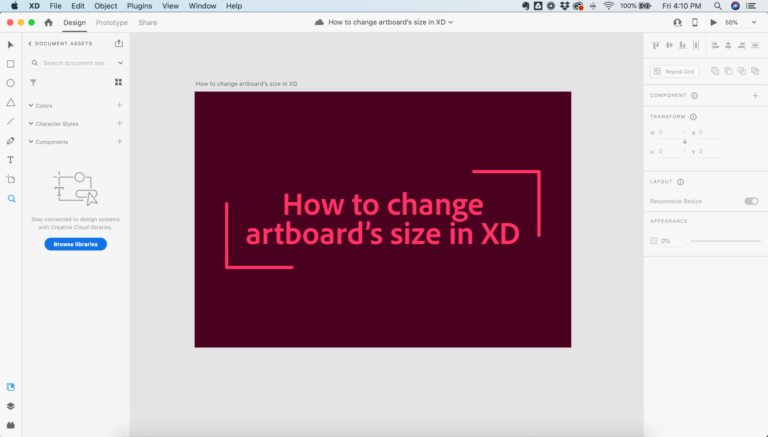Click the filter funnel icon in assets
This screenshot has height=437, width=768.
pos(33,83)
